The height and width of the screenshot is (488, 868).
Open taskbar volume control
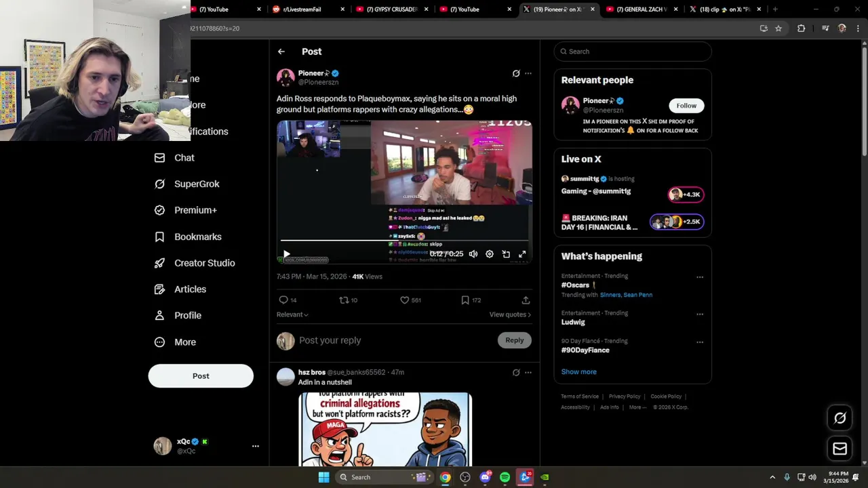(x=812, y=477)
